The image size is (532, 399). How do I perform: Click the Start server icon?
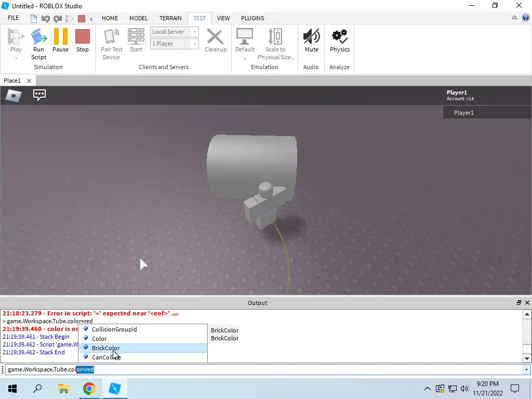pyautogui.click(x=136, y=37)
